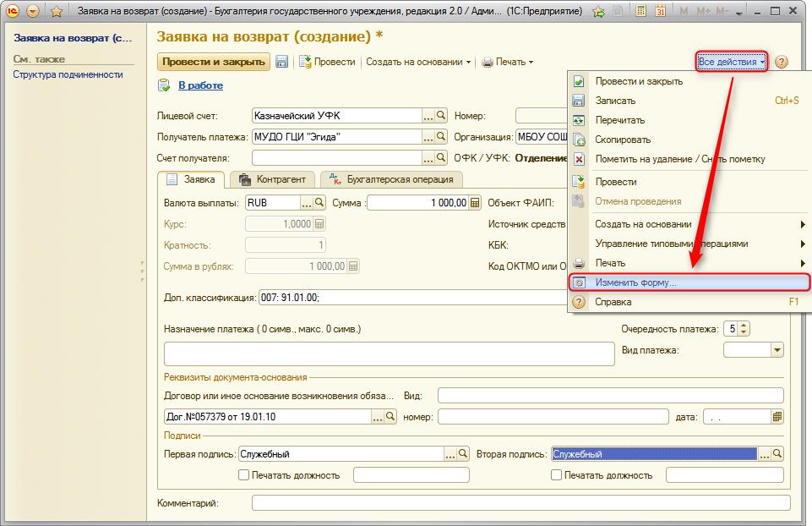
Task: Search Получатель платежа with magnifier icon
Action: pos(441,137)
